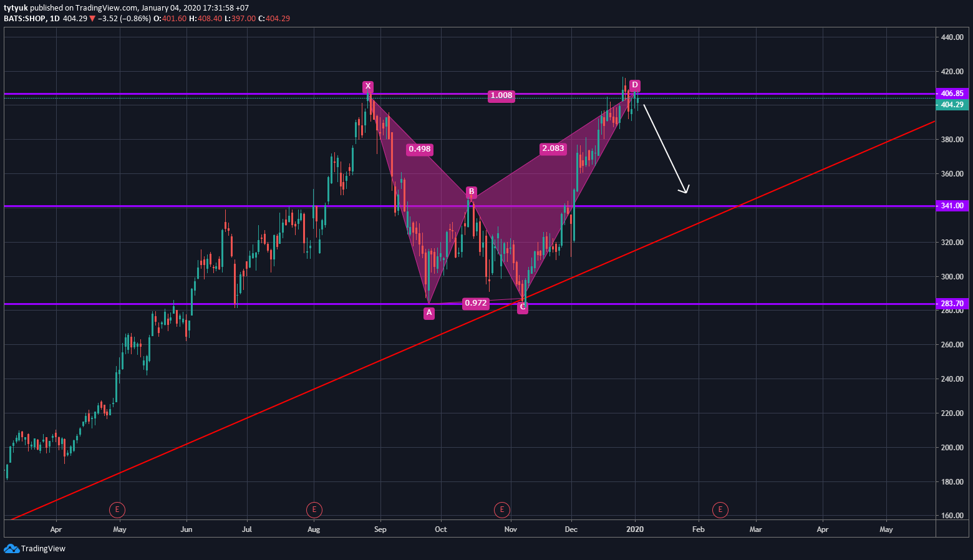Open the earnings marker right of Feb
The width and height of the screenshot is (973, 560).
[720, 510]
